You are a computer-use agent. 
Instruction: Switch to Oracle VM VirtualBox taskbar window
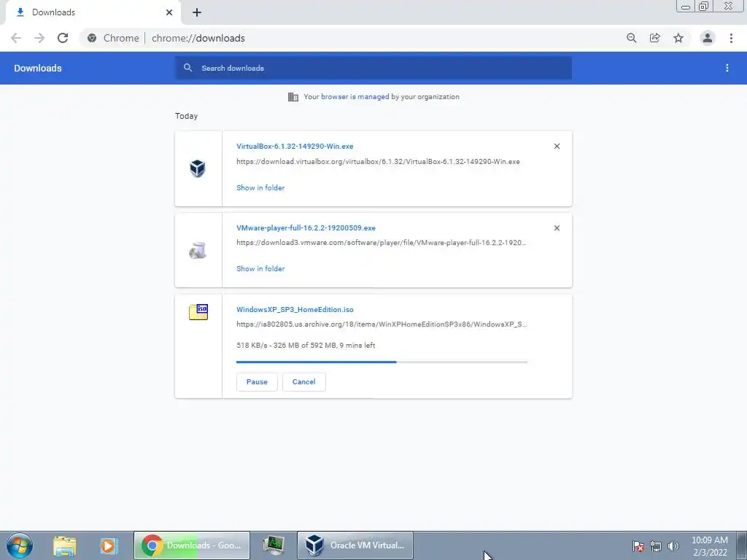click(x=355, y=545)
